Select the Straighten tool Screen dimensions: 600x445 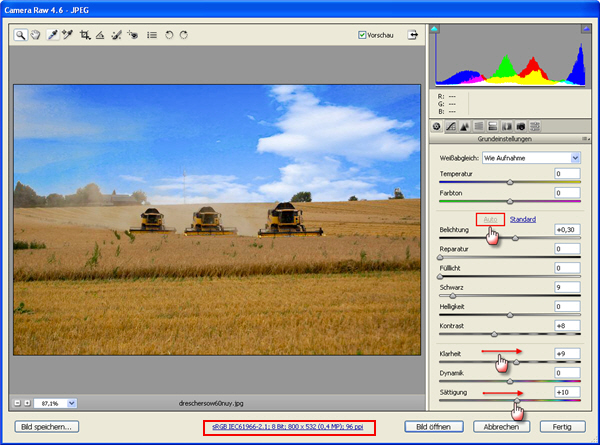100,35
